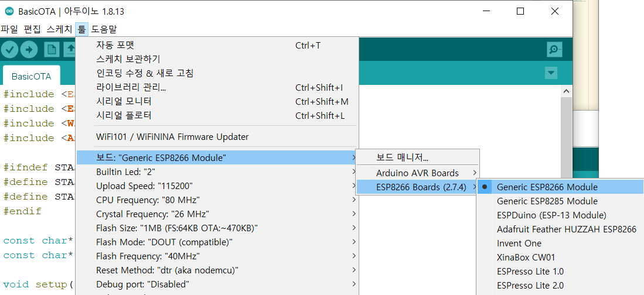Screen dimensions: 644x295
Task: Click the #endif code line
Action: tap(23, 211)
